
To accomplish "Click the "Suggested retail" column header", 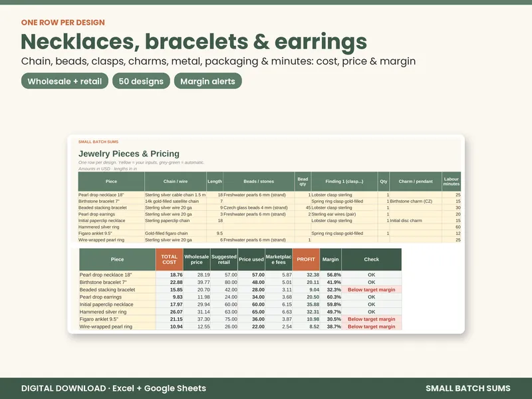I will click(224, 259).
